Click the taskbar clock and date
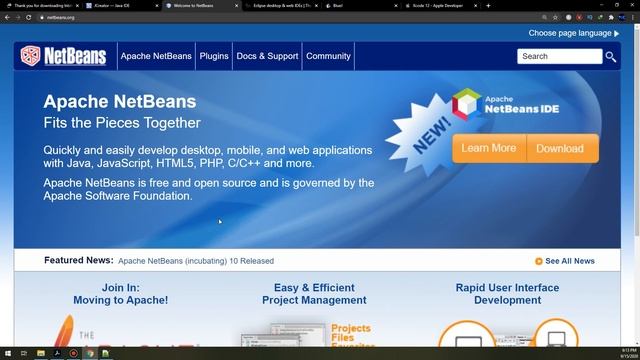This screenshot has width=640, height=360. point(629,353)
